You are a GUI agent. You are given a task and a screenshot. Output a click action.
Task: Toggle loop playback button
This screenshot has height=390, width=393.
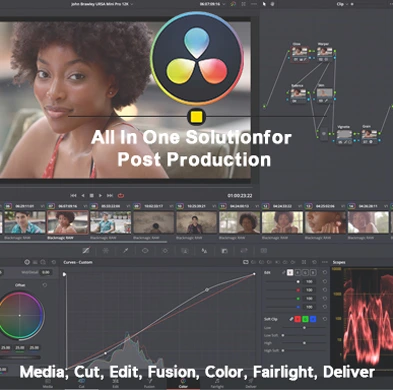point(121,196)
